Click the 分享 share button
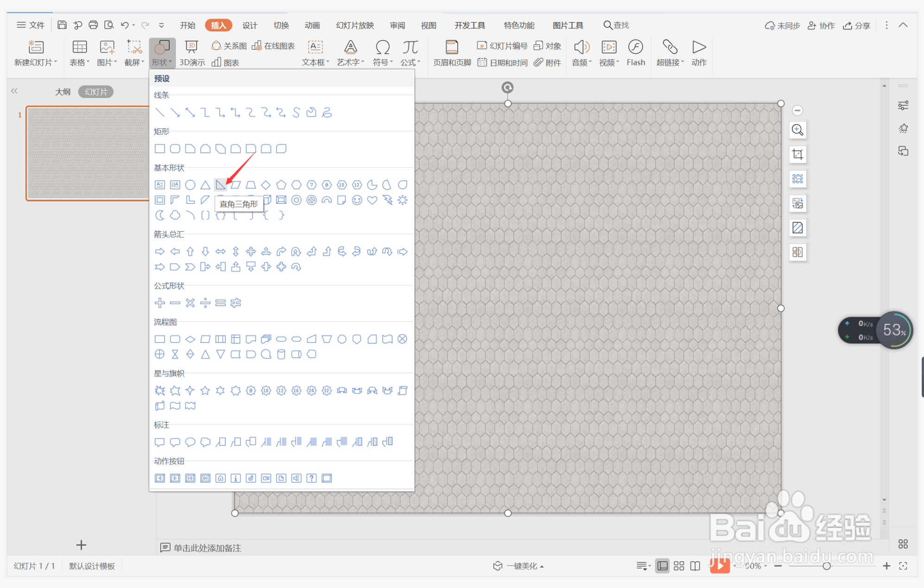 click(856, 25)
